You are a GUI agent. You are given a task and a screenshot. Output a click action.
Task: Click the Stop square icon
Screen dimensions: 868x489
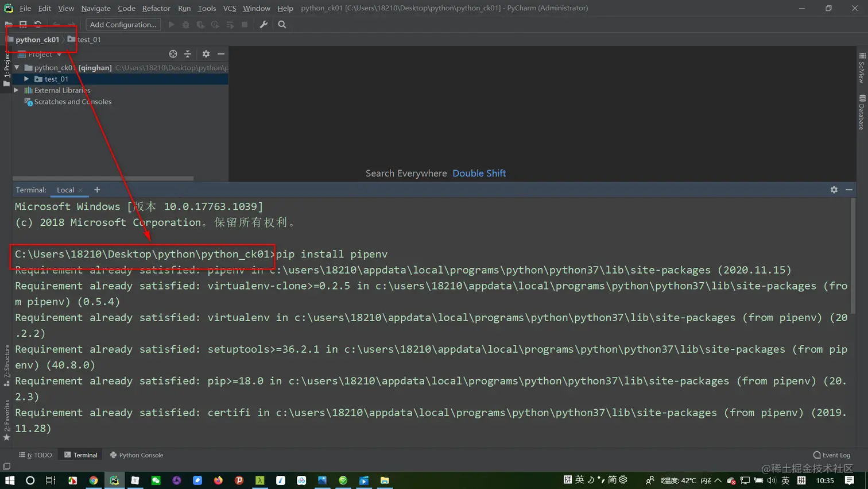coord(245,25)
